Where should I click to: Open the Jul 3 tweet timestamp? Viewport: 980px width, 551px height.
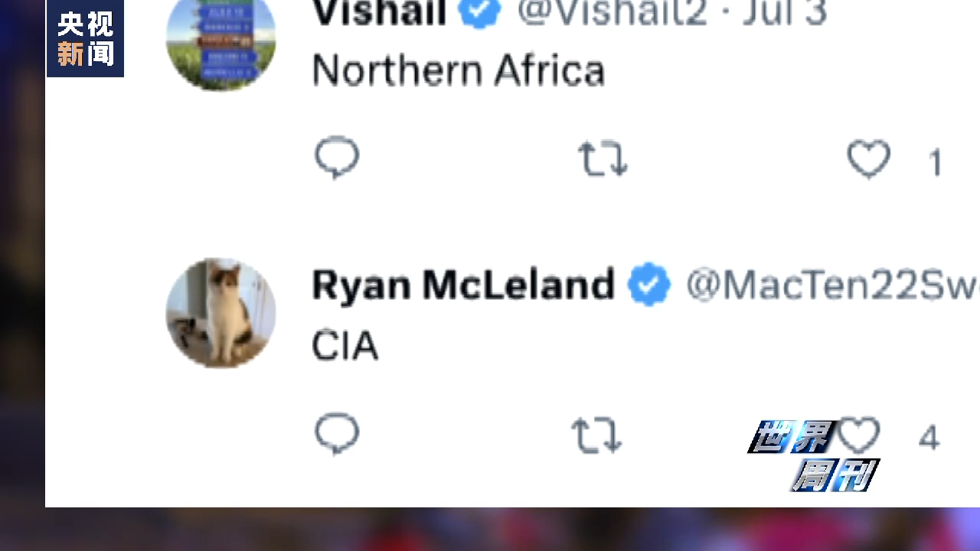[785, 12]
